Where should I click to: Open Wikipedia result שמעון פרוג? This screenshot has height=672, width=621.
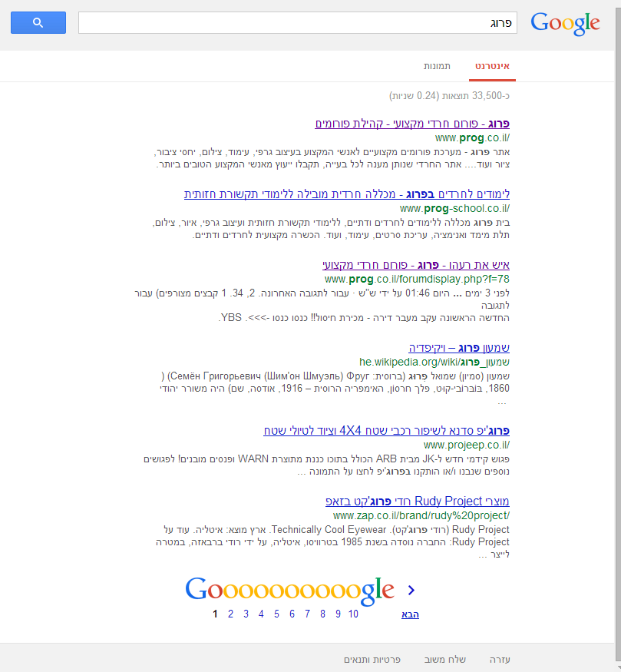(459, 348)
